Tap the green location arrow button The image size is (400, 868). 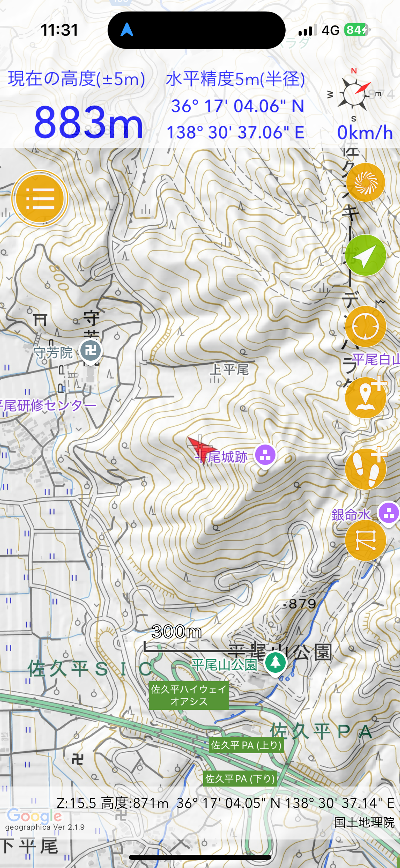[x=365, y=255]
